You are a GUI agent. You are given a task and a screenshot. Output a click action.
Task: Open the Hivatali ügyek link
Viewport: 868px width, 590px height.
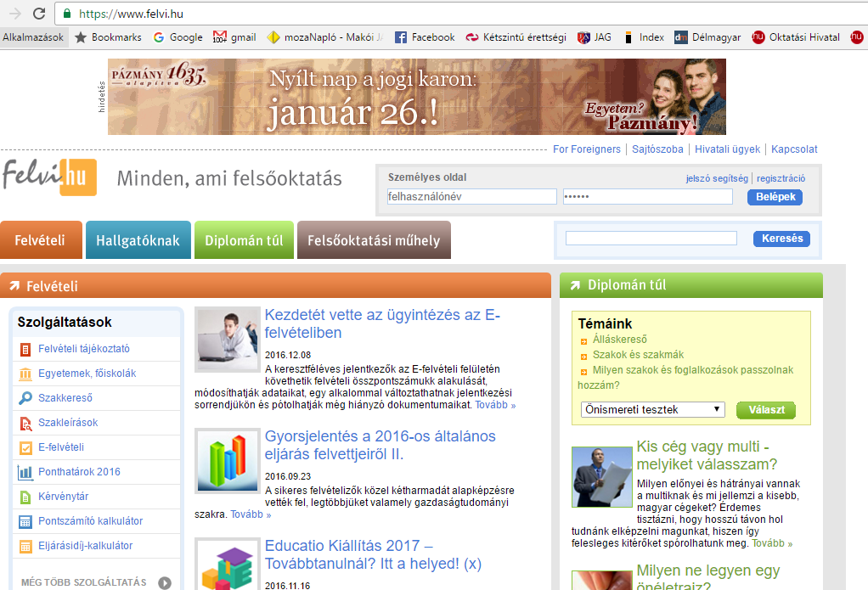pos(727,149)
